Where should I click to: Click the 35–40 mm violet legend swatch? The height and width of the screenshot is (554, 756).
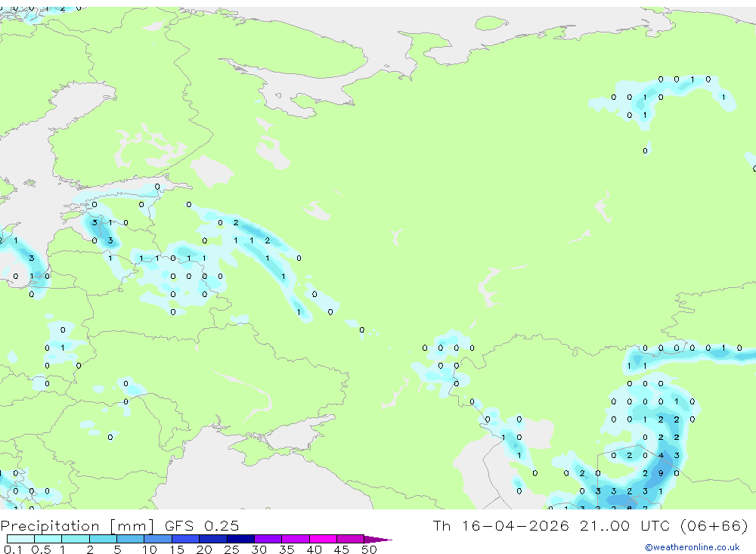tap(296, 539)
